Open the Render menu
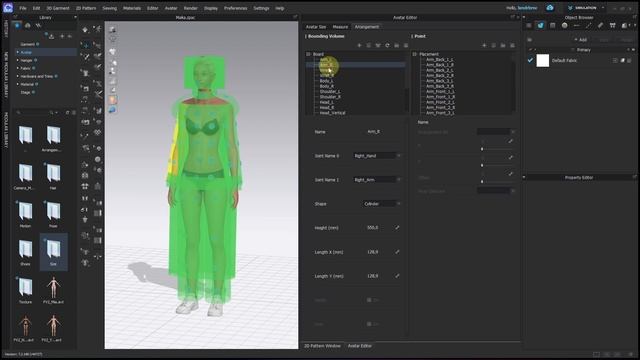This screenshot has height=360, width=640. [x=190, y=8]
